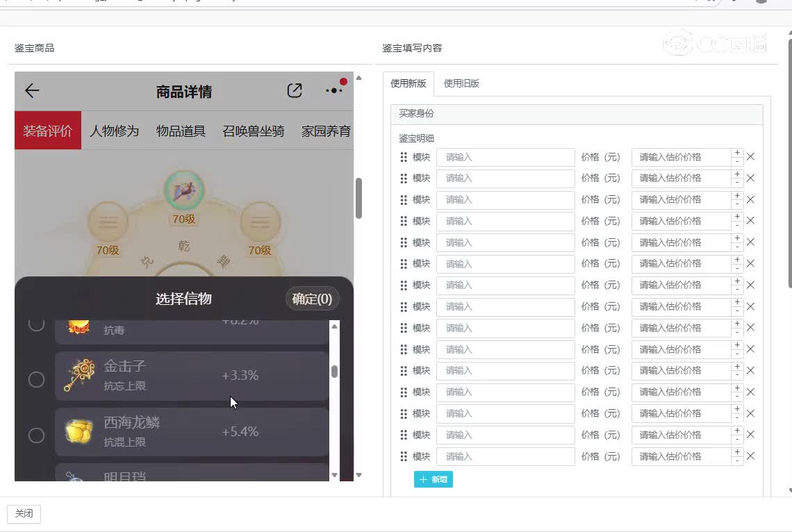The image size is (792, 532).
Task: Delete the second 模块 row with its X
Action: [750, 178]
